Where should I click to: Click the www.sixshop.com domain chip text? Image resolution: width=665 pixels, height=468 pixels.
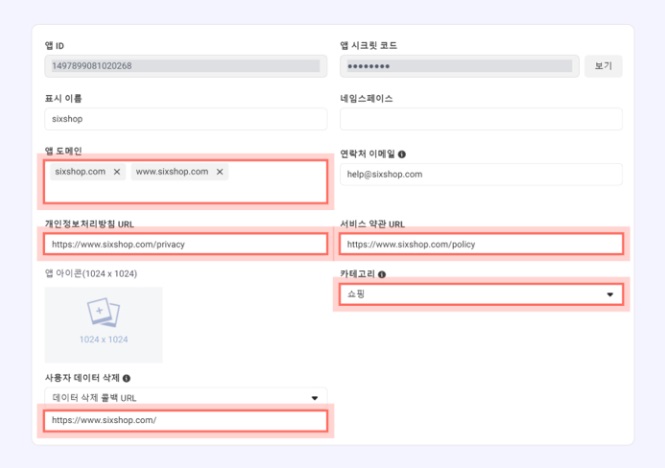click(172, 172)
